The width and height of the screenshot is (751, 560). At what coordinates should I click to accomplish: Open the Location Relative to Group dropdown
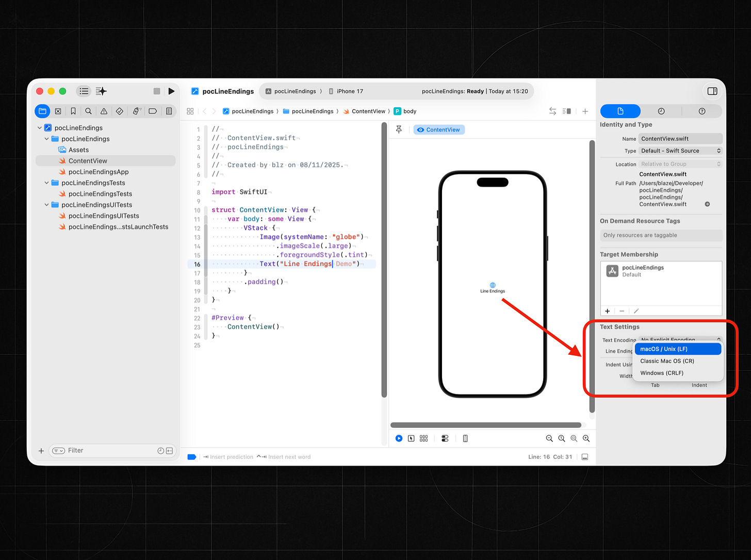coord(680,164)
